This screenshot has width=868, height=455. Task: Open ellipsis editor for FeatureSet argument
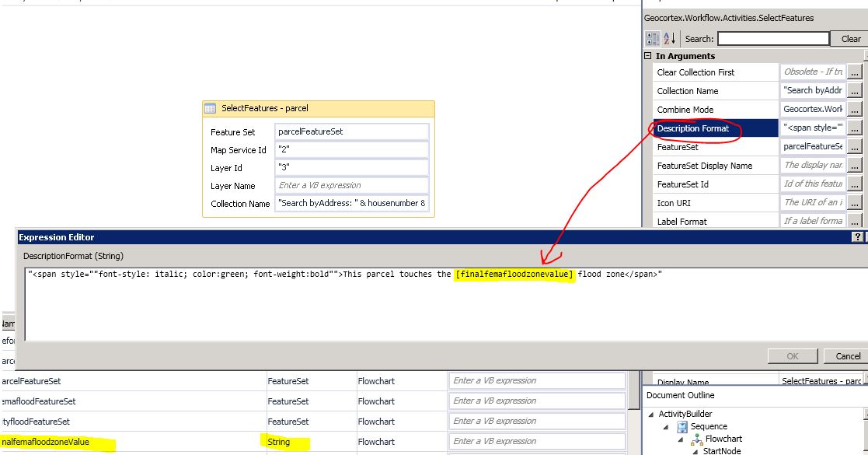tap(855, 147)
